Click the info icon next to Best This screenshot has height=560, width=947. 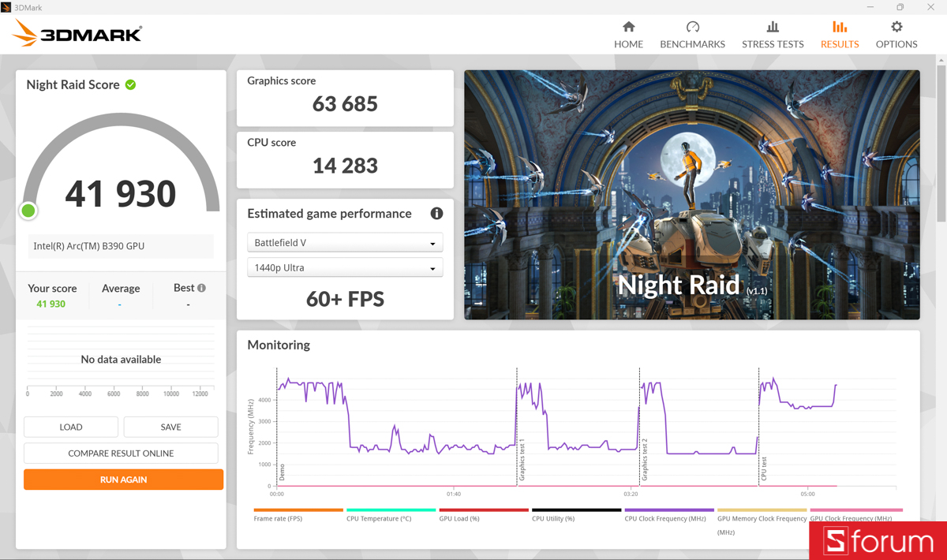pos(202,288)
